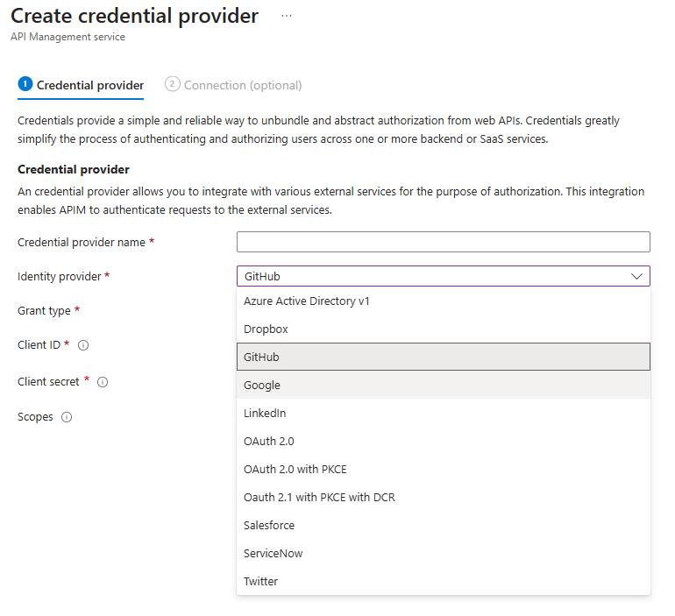
Task: Click the Credential provider name field
Action: pos(443,242)
